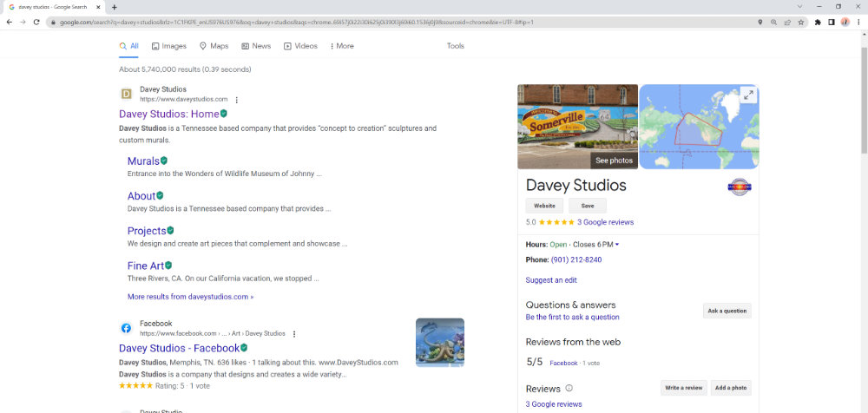Open 3 Google reviews link under Reviews
Viewport: 868px width, 413px height.
(554, 404)
